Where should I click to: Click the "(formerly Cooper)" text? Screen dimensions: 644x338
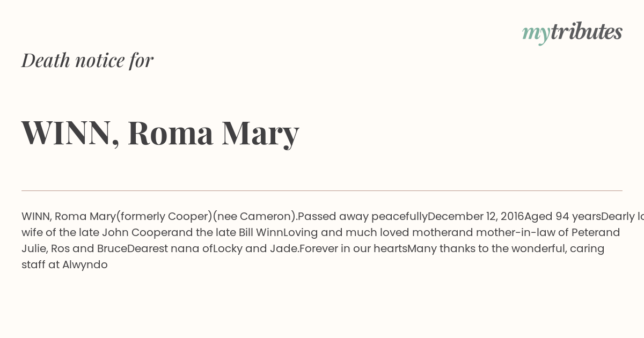click(x=164, y=217)
